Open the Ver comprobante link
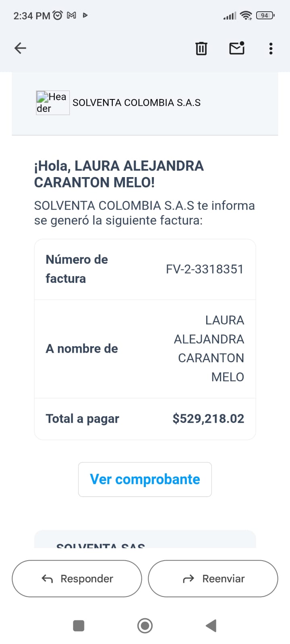Image resolution: width=290 pixels, height=644 pixels. click(145, 479)
